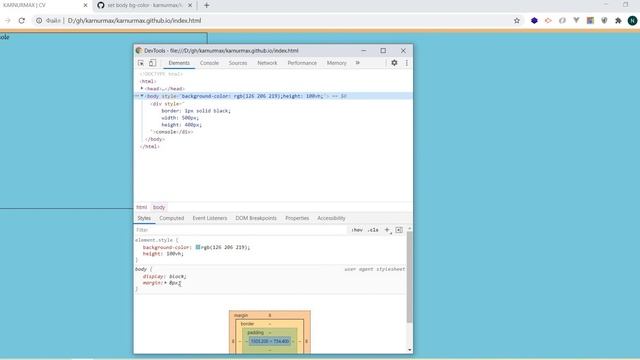The width and height of the screenshot is (640, 360).
Task: Maximize the DevTools window
Action: [x=383, y=51]
